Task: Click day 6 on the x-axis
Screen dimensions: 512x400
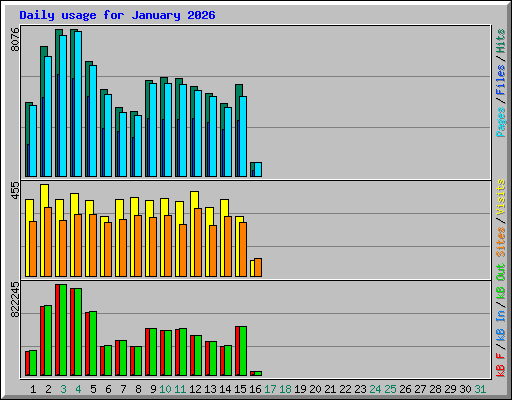Action: [108, 389]
